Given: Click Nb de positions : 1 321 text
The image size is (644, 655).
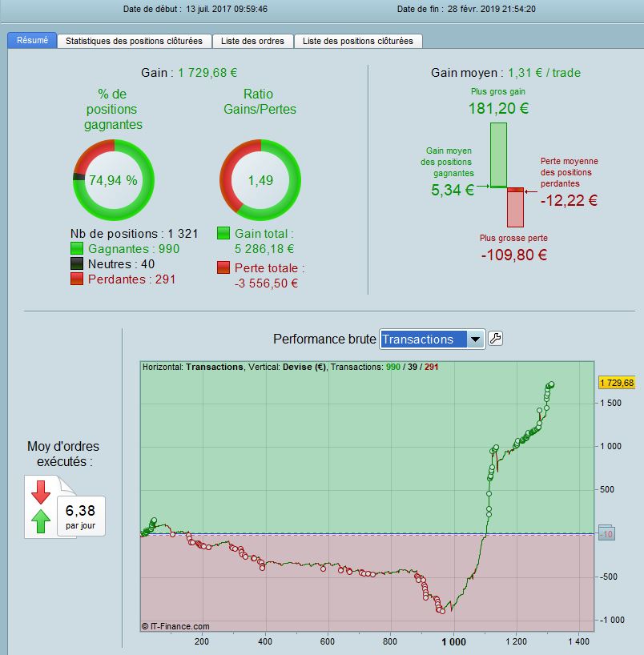Looking at the screenshot, I should click(x=134, y=234).
